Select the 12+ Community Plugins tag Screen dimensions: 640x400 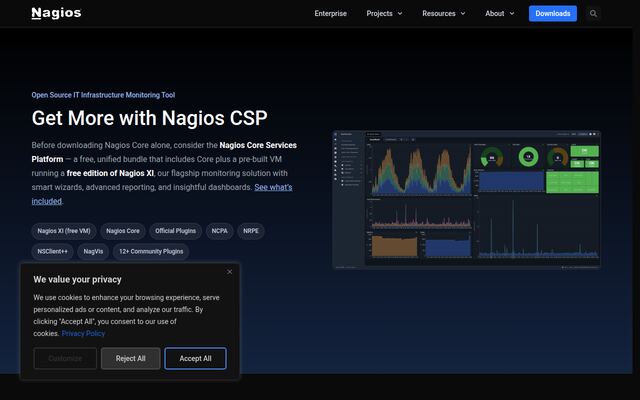[151, 251]
